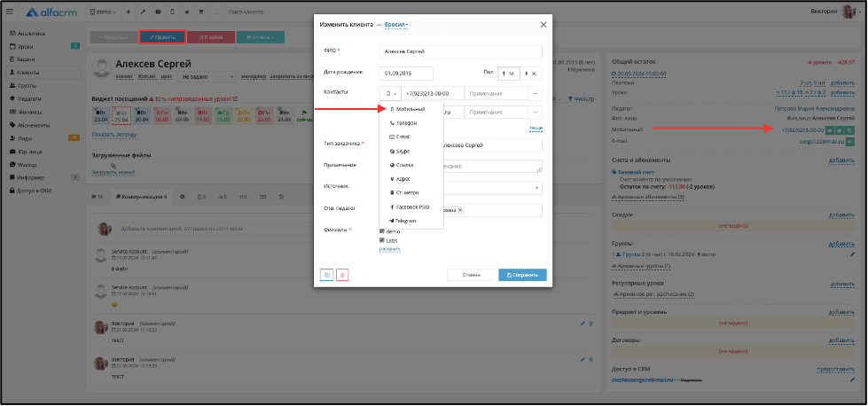Click the envelope icon in the top toolbar
Image resolution: width=868 pixels, height=406 pixels.
pos(158,12)
